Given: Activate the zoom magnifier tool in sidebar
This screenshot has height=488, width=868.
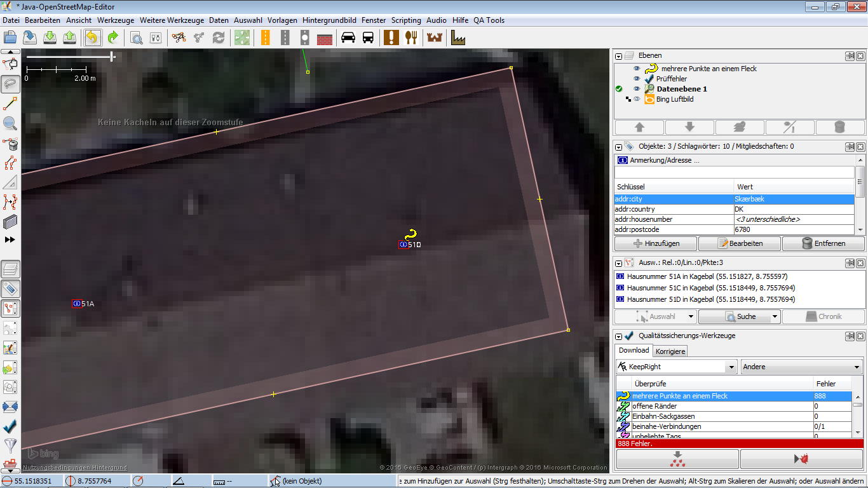Looking at the screenshot, I should tap(10, 123).
